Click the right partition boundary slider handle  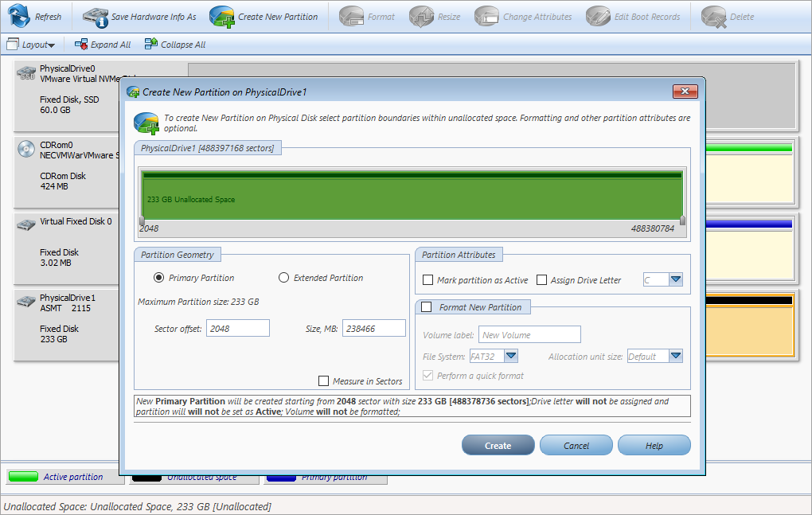(682, 220)
